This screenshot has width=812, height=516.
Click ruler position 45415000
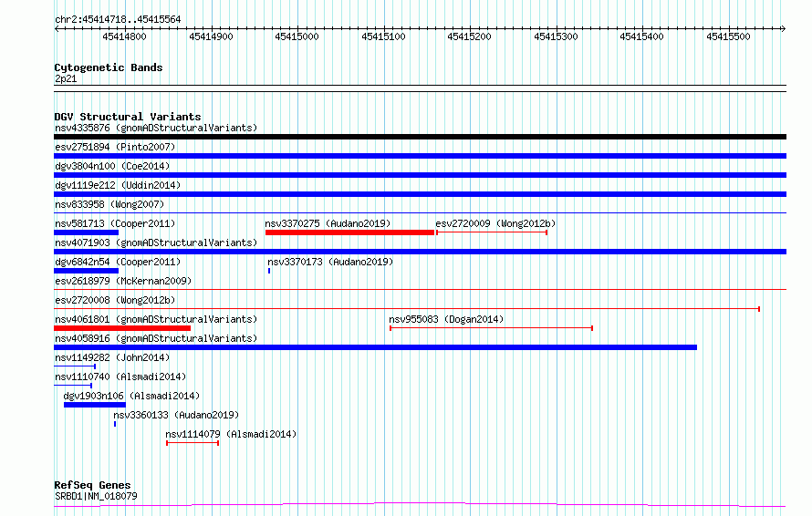[x=297, y=36]
